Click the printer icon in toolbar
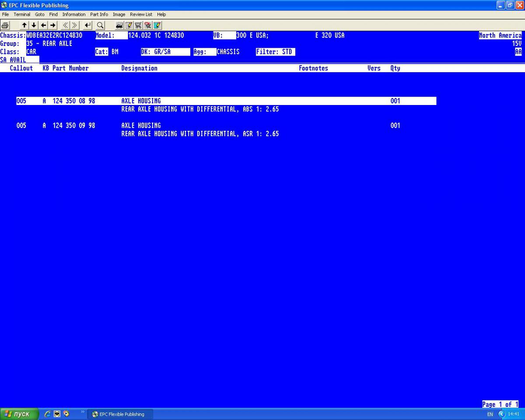Image resolution: width=525 pixels, height=420 pixels. [5, 25]
